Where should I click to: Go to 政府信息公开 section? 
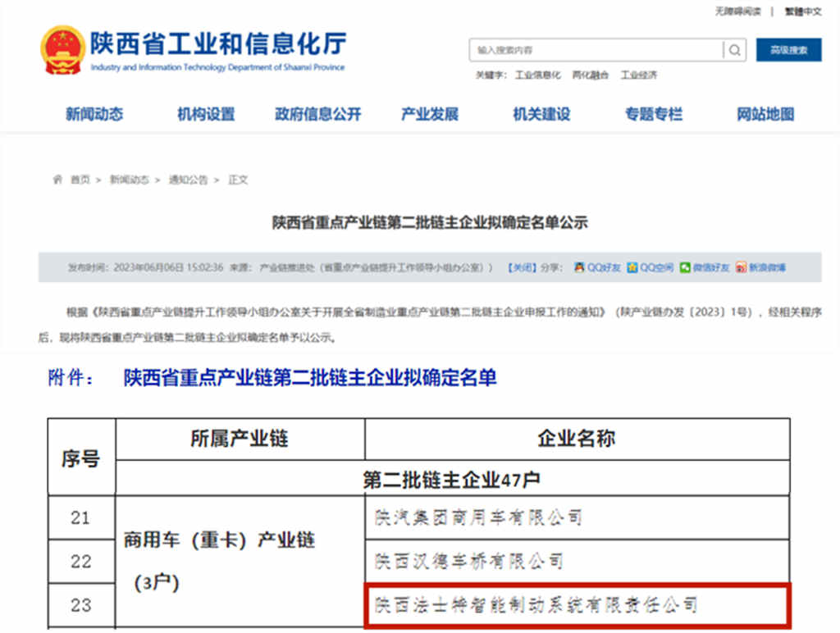(x=317, y=115)
